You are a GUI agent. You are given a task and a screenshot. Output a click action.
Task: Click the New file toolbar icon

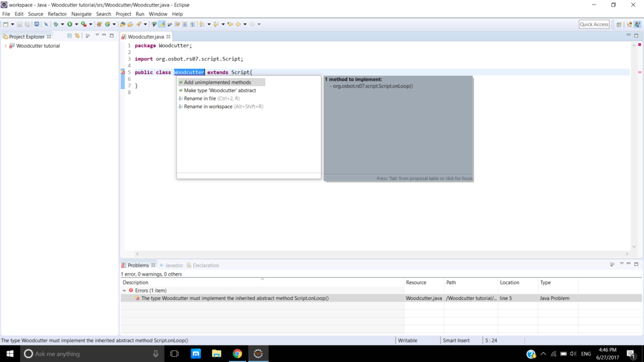[6, 24]
